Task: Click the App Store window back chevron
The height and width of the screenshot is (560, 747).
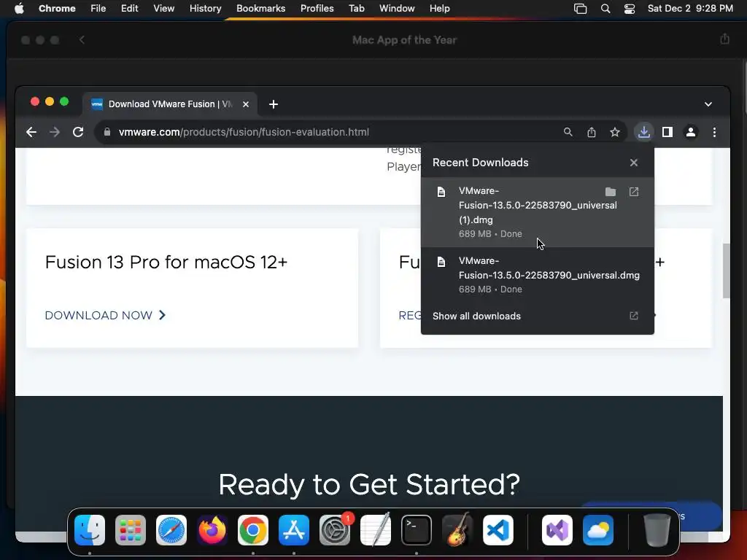Action: coord(82,40)
